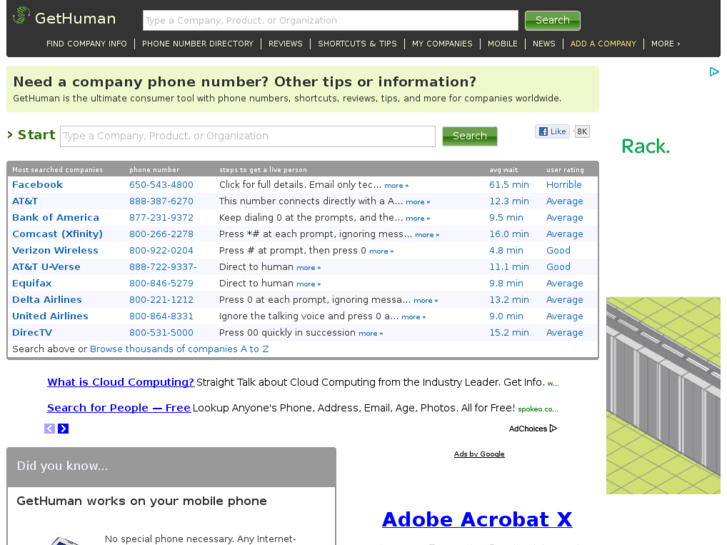Image resolution: width=727 pixels, height=545 pixels.
Task: Open the Mobile menu item
Action: click(502, 44)
